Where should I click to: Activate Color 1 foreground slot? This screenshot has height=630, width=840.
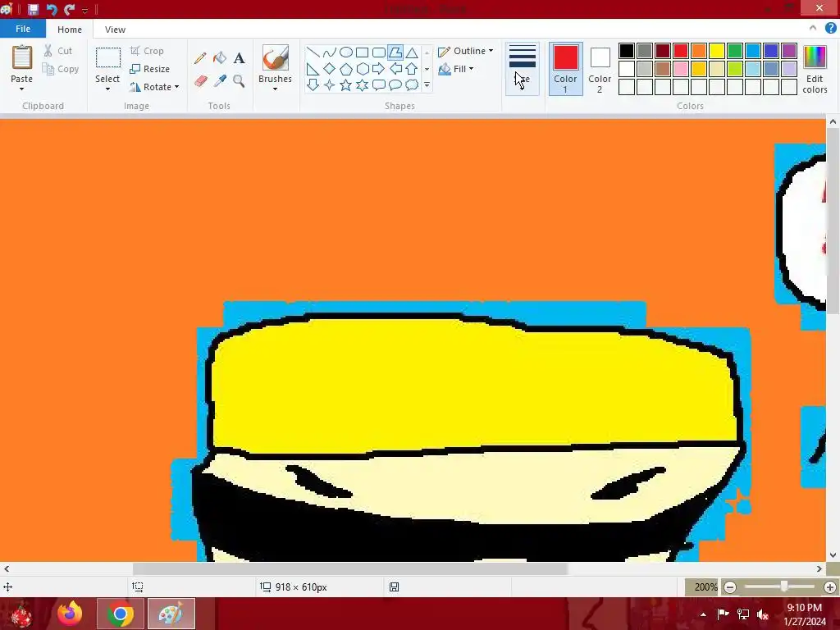pos(565,69)
